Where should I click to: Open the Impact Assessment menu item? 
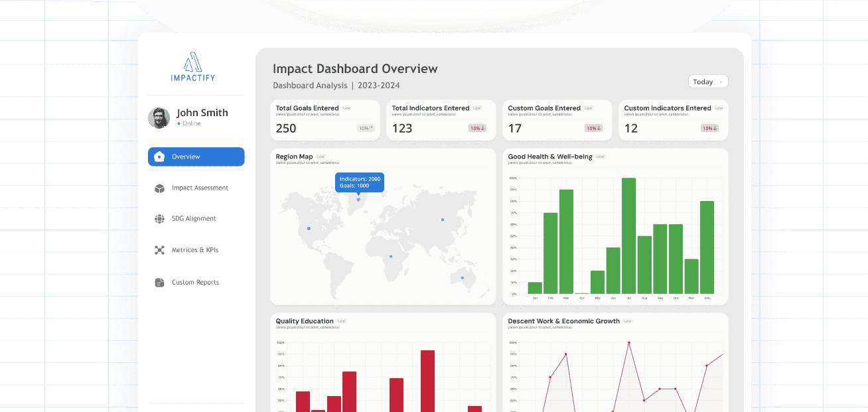pyautogui.click(x=200, y=188)
